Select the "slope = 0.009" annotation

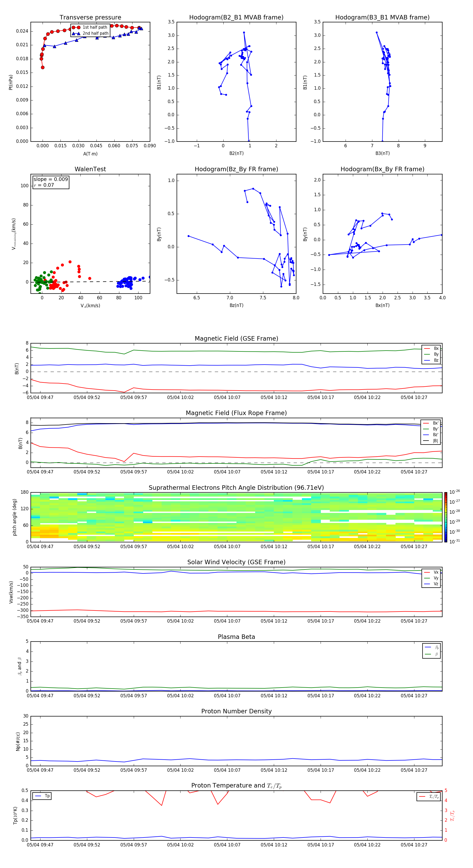click(50, 179)
